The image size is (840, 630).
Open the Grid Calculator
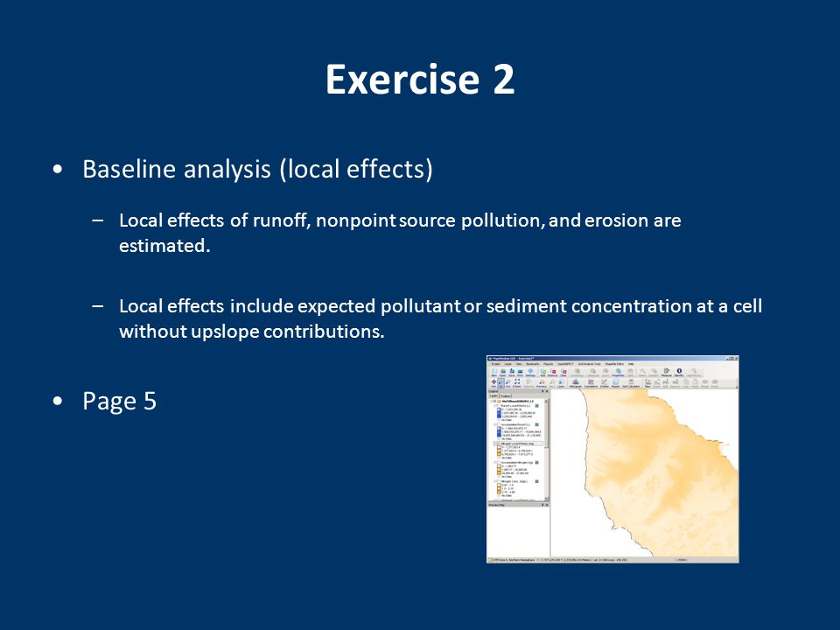click(x=631, y=383)
